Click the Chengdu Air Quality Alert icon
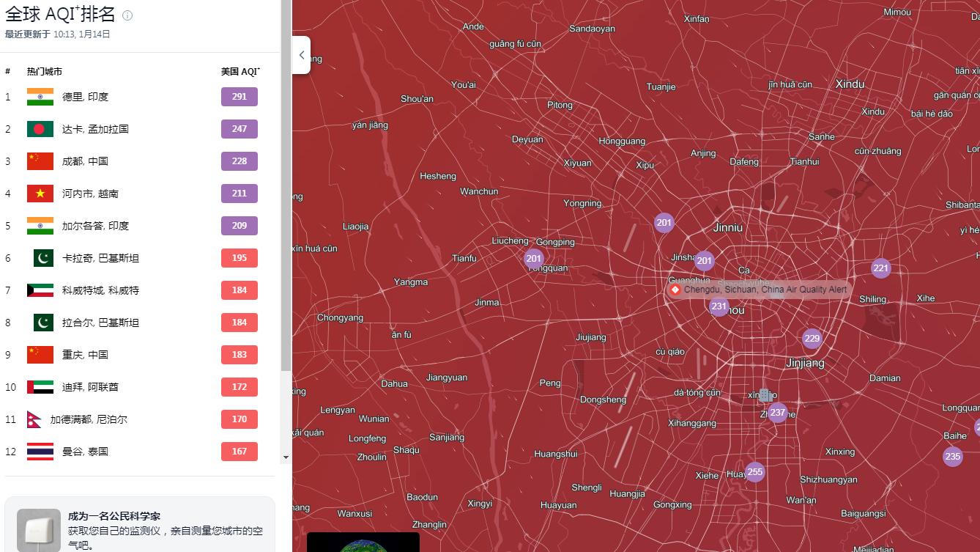This screenshot has width=980, height=552. pyautogui.click(x=675, y=290)
